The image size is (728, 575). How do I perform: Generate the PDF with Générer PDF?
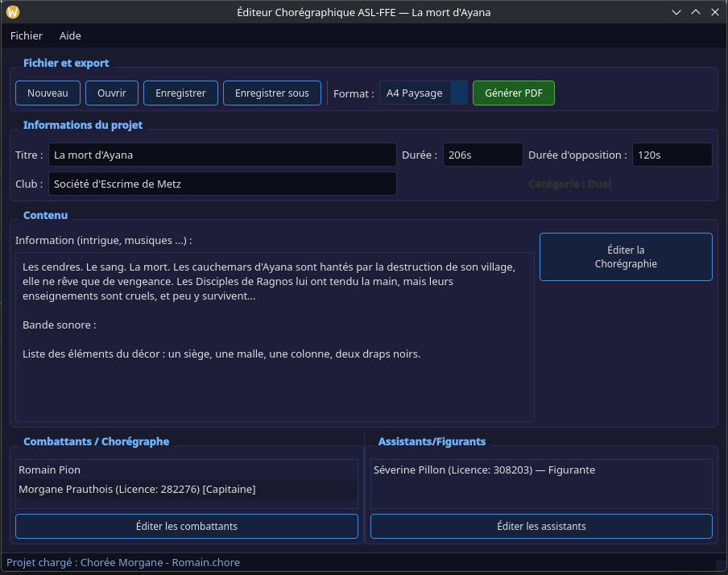click(x=514, y=93)
